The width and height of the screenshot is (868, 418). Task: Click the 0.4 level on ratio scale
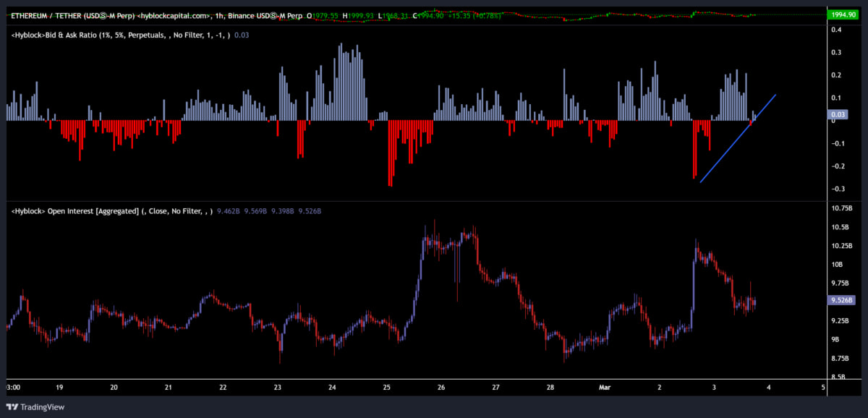[835, 30]
